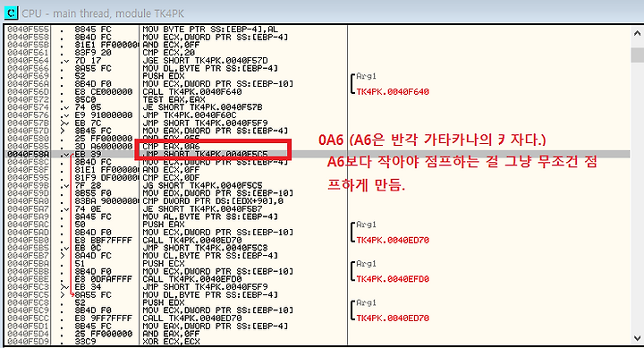This screenshot has width=644, height=348.
Task: Select MOV AL,BYTE PTR SS:[EBP-4] instruction
Action: point(210,216)
